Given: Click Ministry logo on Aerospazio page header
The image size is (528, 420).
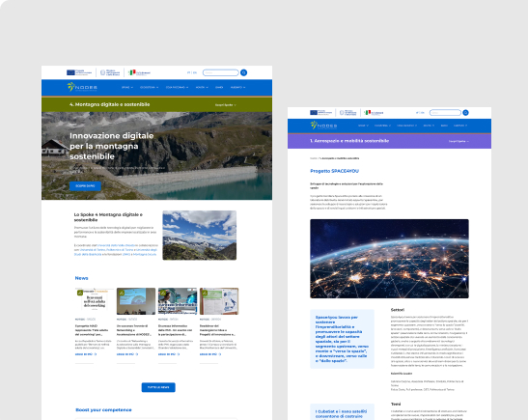Looking at the screenshot, I should click(x=348, y=113).
